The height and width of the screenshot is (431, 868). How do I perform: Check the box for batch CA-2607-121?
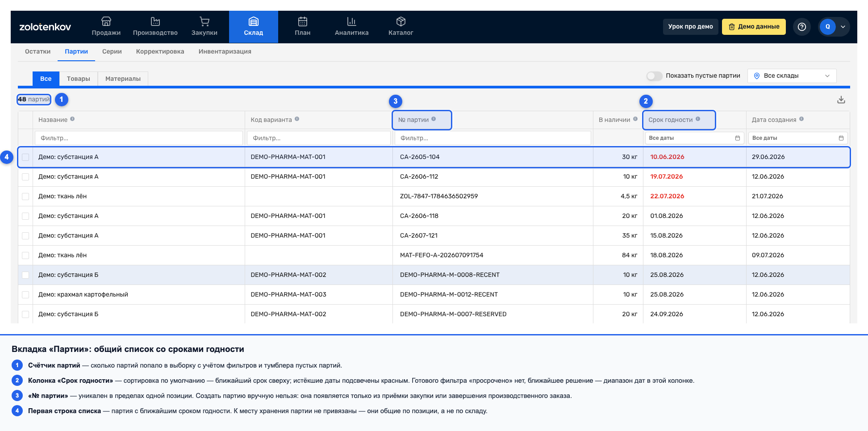[25, 236]
